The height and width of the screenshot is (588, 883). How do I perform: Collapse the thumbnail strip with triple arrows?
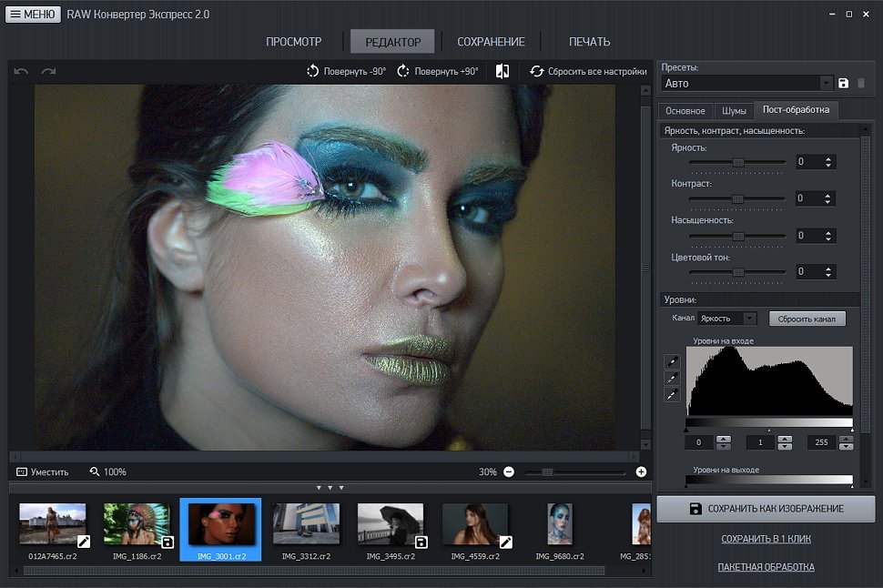330,488
